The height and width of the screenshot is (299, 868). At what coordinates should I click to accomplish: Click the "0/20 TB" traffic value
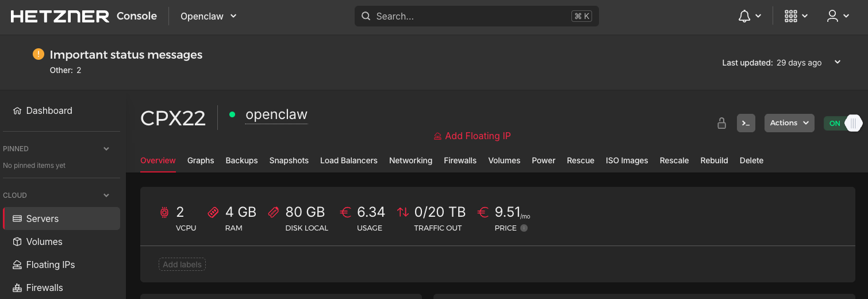tap(440, 212)
